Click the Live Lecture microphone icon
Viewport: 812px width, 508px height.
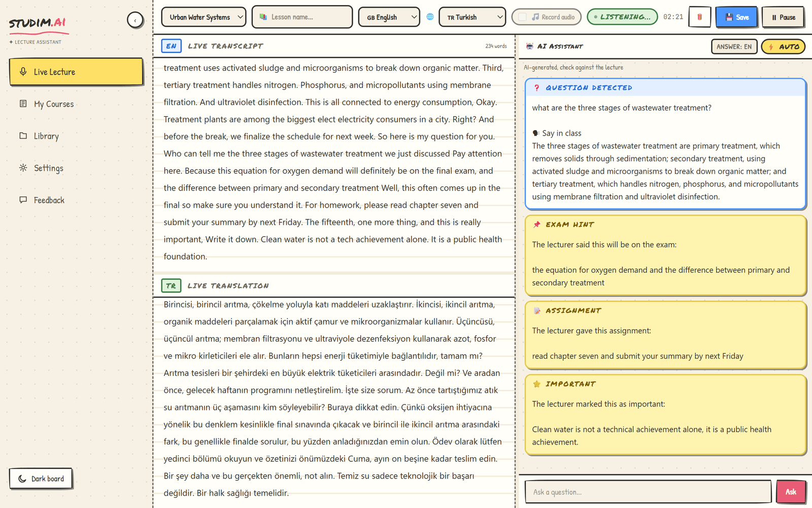[23, 72]
